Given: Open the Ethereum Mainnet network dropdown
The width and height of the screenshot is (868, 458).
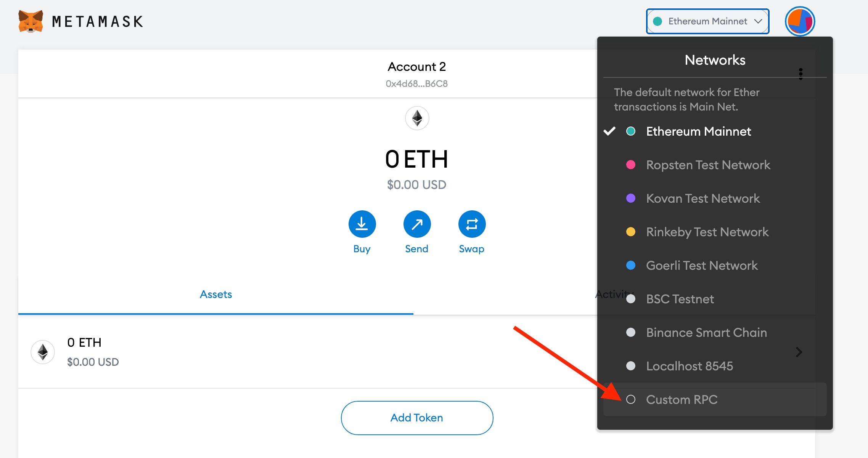Looking at the screenshot, I should tap(707, 21).
